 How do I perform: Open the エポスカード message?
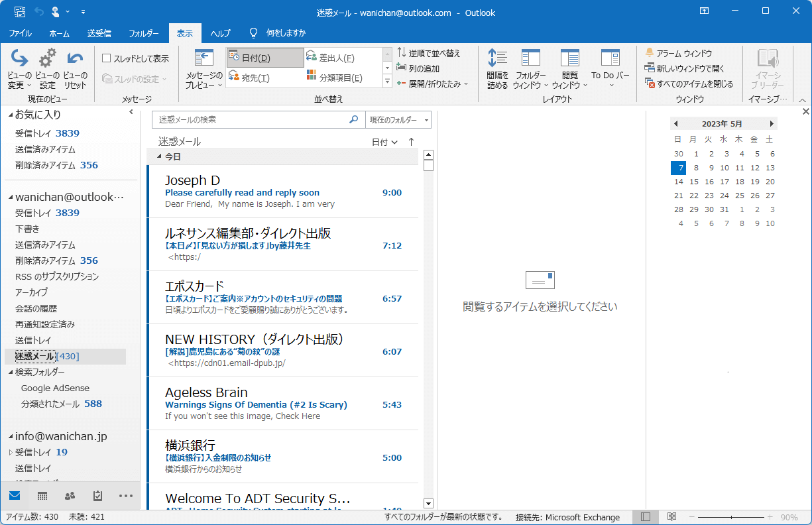(283, 298)
